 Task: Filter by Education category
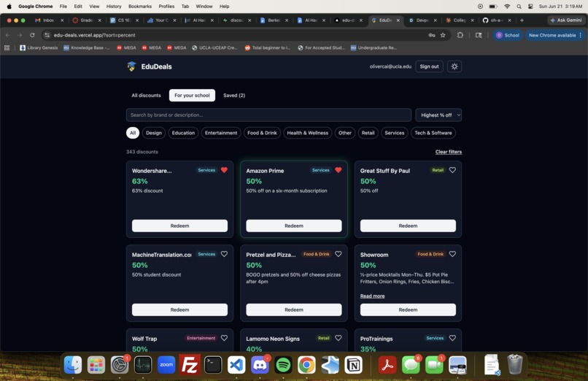tap(183, 133)
